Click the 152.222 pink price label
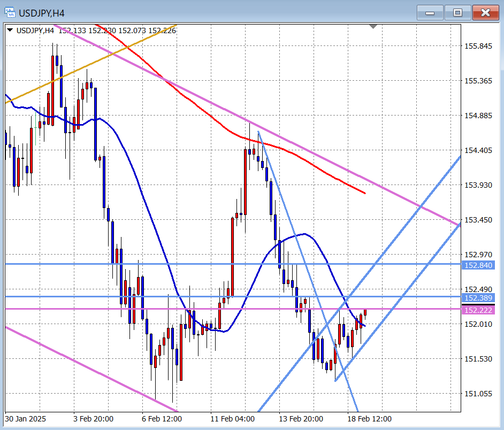The height and width of the screenshot is (430, 504). tap(478, 310)
